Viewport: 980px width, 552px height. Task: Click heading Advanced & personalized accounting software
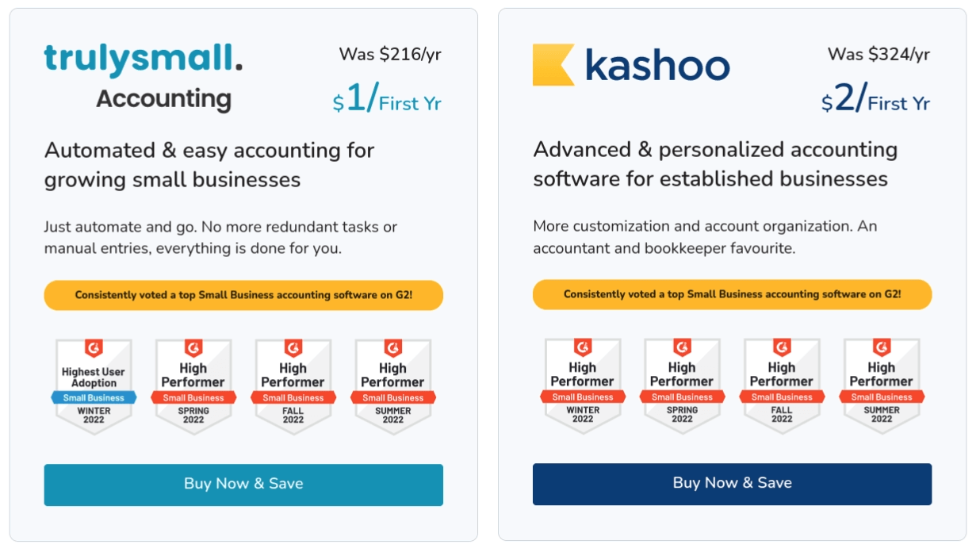click(716, 164)
